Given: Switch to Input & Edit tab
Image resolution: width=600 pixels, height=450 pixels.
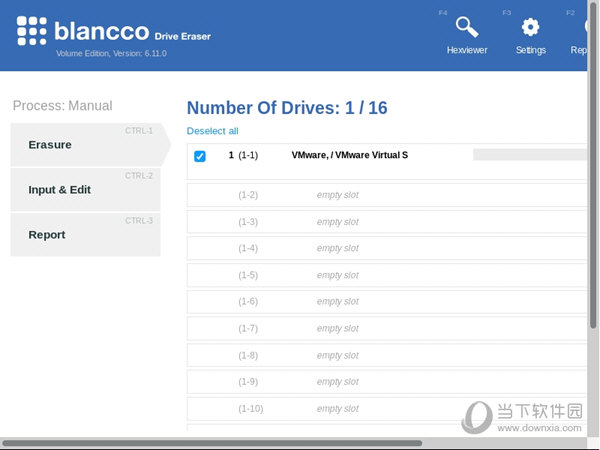Looking at the screenshot, I should tap(85, 189).
